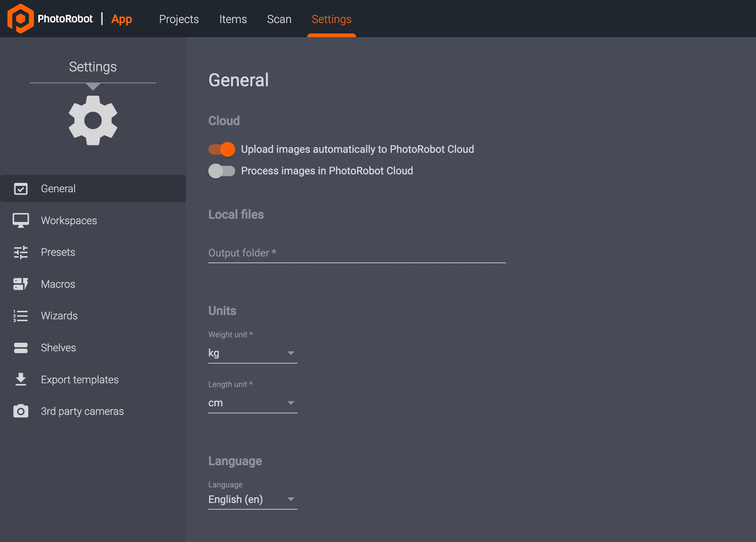Open the Workspaces settings section
This screenshot has height=542, width=756.
point(69,220)
